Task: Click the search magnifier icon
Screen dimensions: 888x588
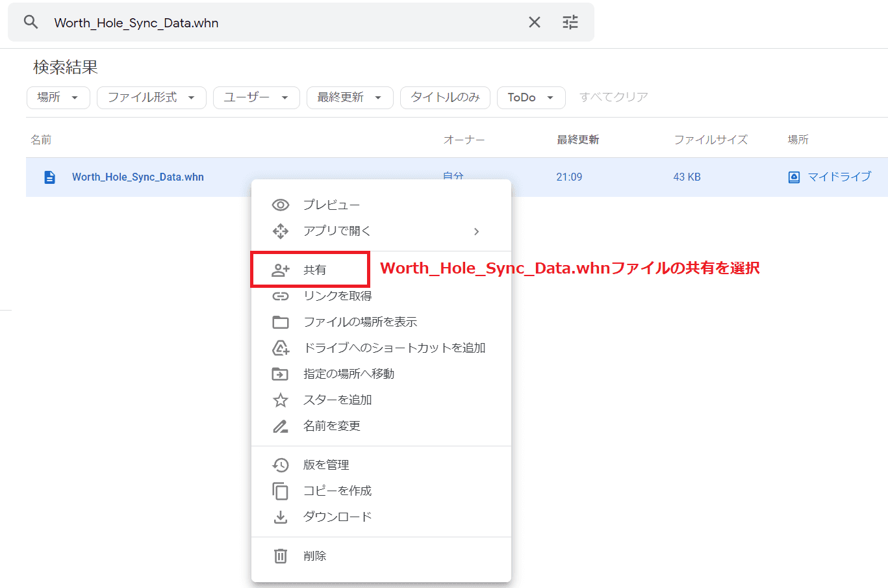Action: [31, 22]
